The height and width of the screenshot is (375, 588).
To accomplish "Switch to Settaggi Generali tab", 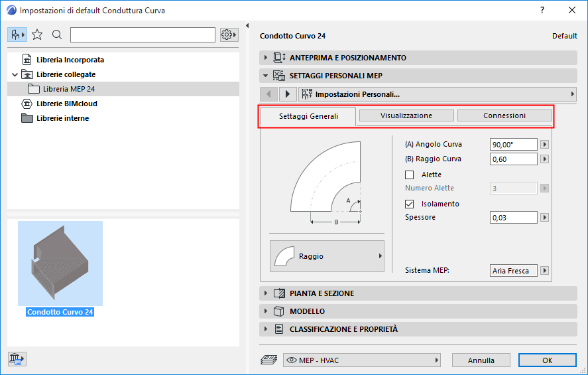I will tap(308, 116).
